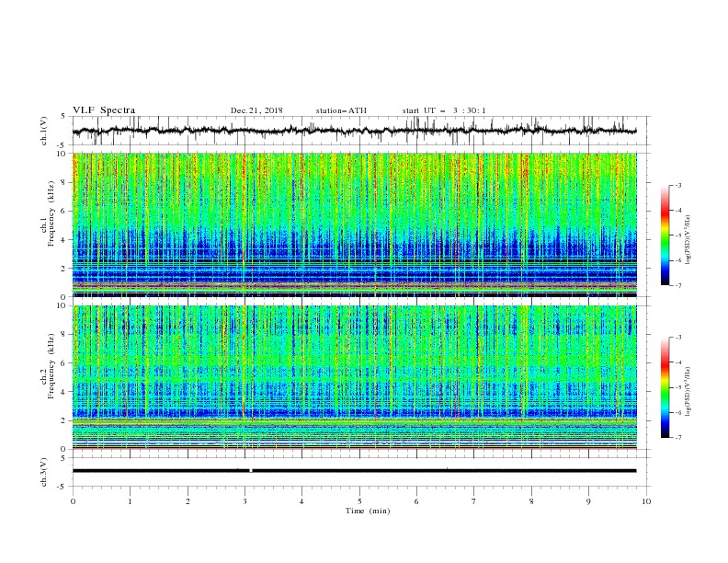Click the 'station=ATH' label
The image size is (728, 563).
coord(341,110)
